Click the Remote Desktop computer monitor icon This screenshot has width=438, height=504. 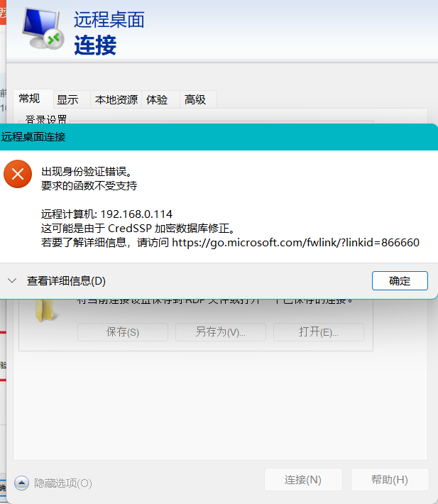(x=43, y=29)
